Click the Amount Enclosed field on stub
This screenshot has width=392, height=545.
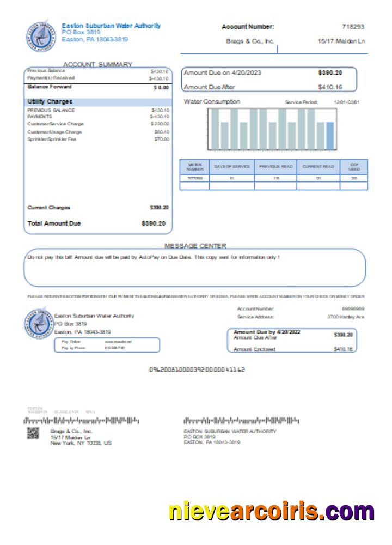coord(292,349)
